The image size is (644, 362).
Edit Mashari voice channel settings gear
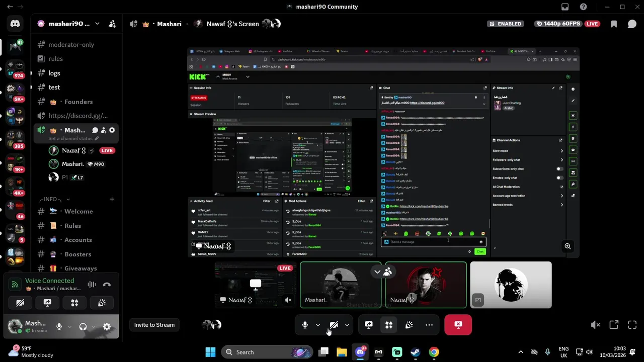point(112,130)
